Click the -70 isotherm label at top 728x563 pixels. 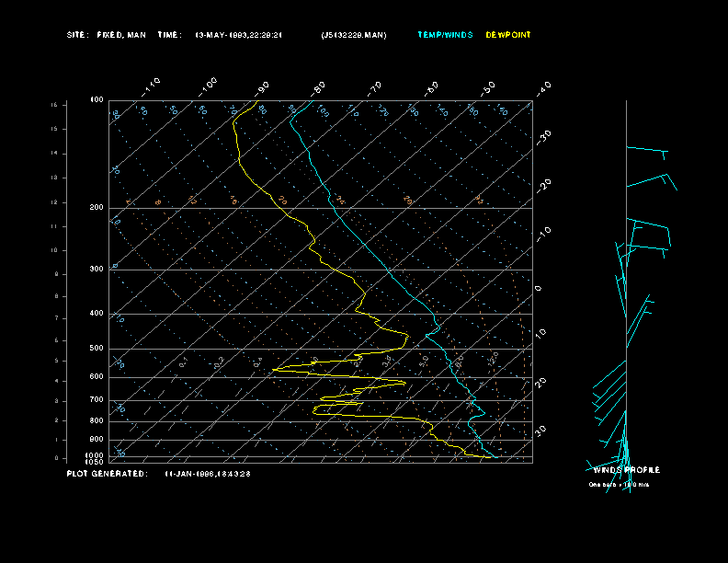tap(375, 88)
